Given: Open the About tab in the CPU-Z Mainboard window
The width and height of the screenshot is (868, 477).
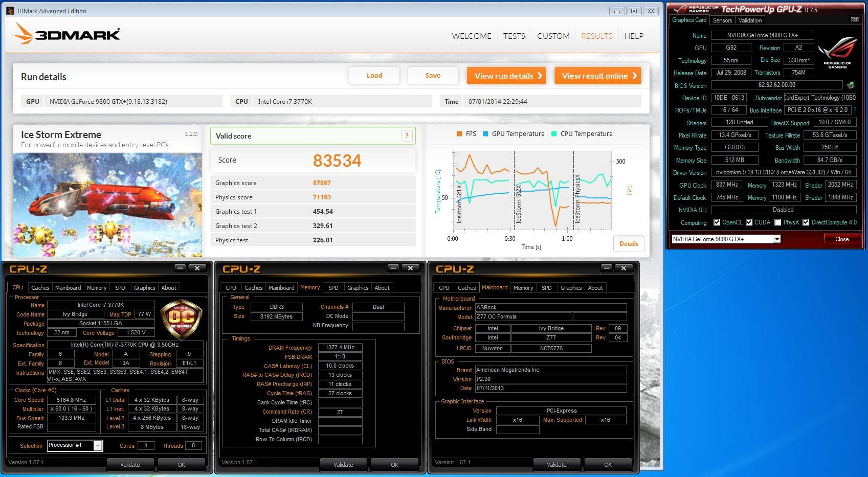Looking at the screenshot, I should coord(595,288).
